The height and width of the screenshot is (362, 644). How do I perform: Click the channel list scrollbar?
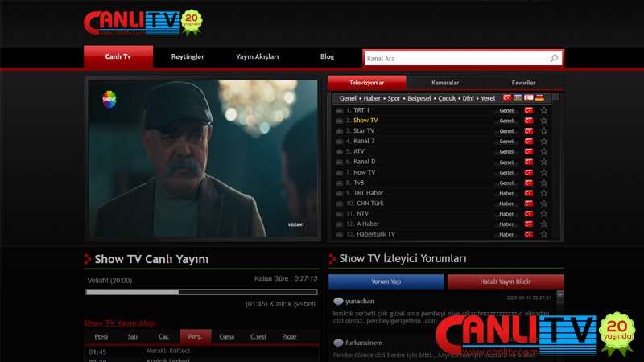(x=555, y=164)
